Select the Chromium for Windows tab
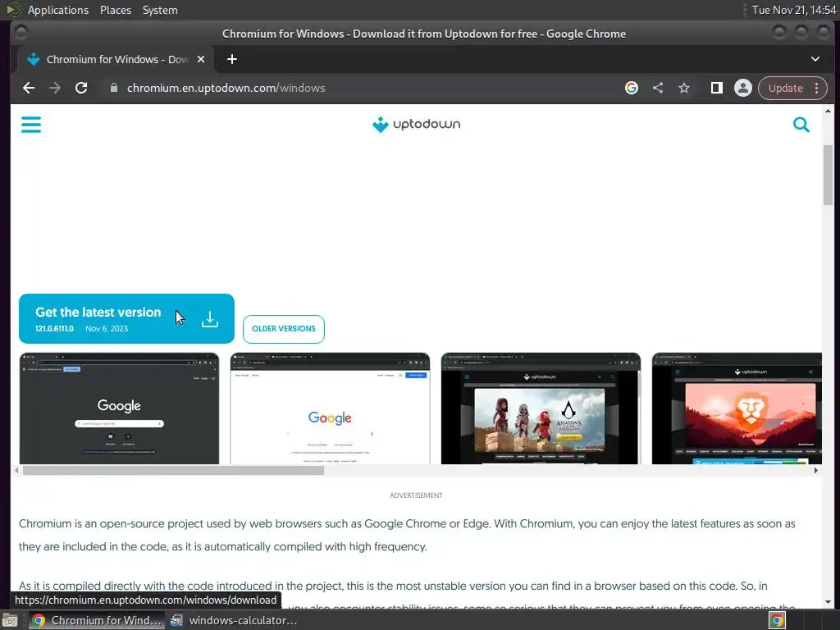The height and width of the screenshot is (630, 840). 116,59
